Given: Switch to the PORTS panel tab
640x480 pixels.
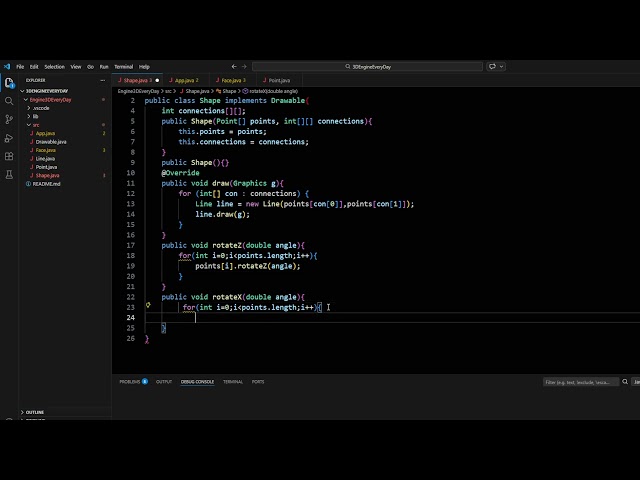Looking at the screenshot, I should tap(258, 382).
